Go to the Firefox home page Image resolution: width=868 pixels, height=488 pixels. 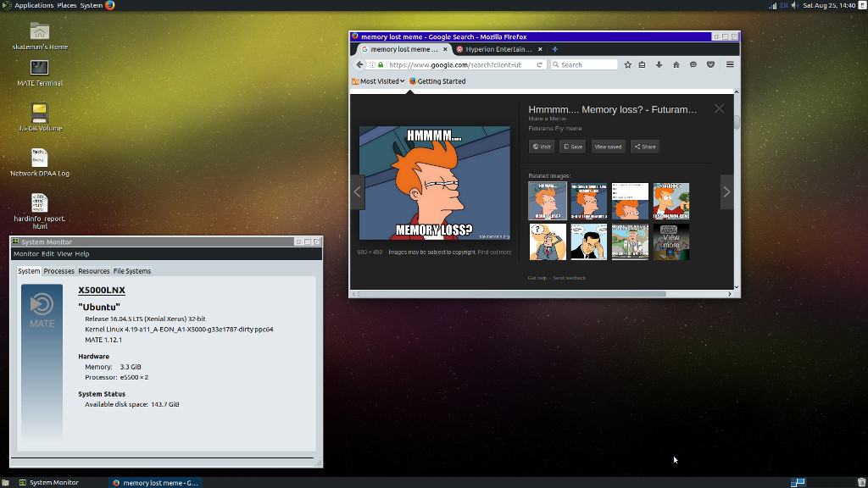[x=676, y=64]
